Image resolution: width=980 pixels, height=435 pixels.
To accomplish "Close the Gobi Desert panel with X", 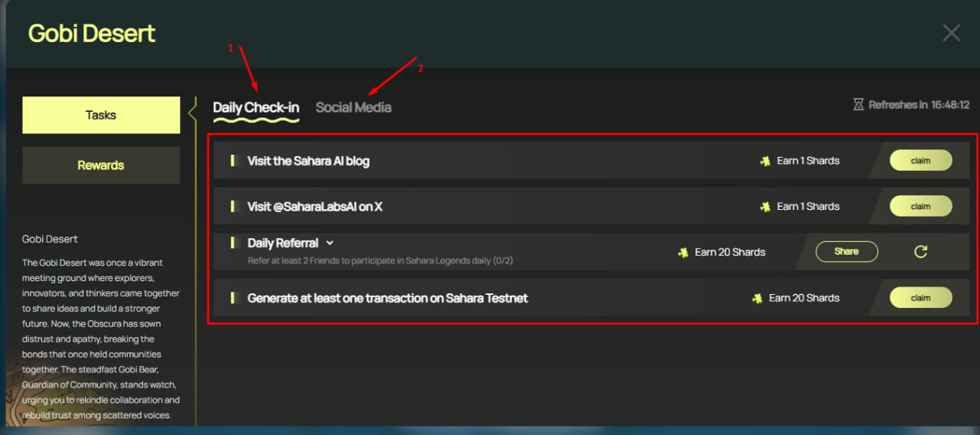I will click(951, 33).
